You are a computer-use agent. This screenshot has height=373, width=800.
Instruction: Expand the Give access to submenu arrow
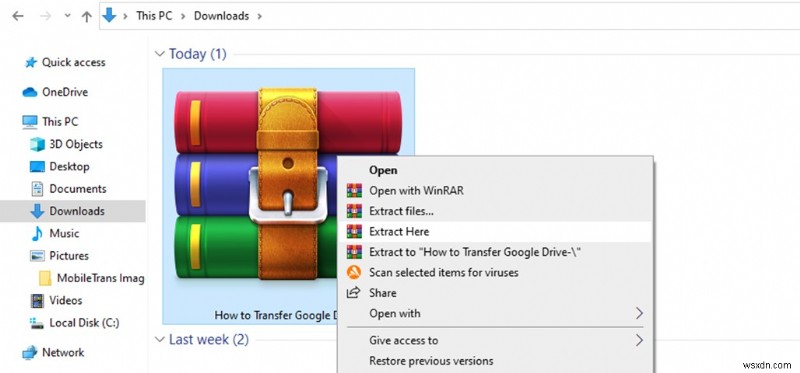[639, 340]
